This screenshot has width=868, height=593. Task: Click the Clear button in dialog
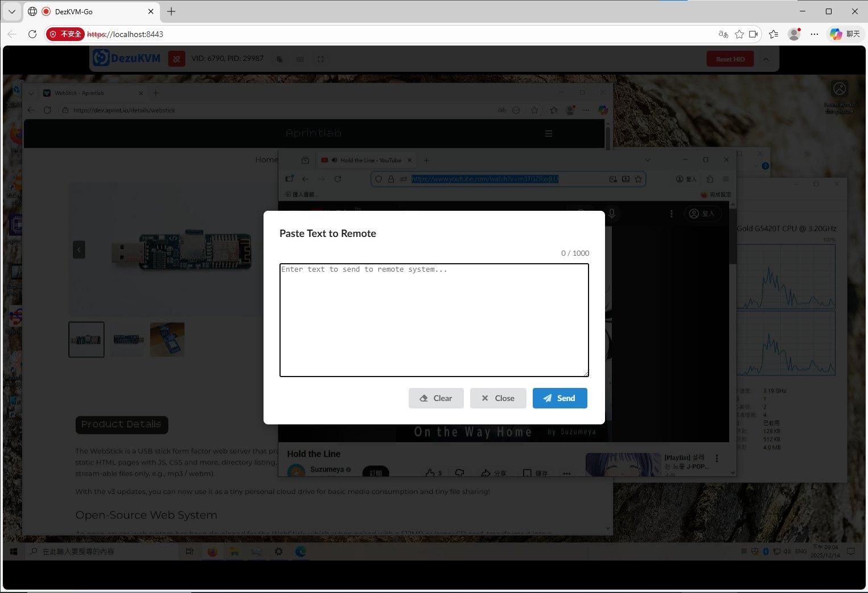[x=436, y=398]
